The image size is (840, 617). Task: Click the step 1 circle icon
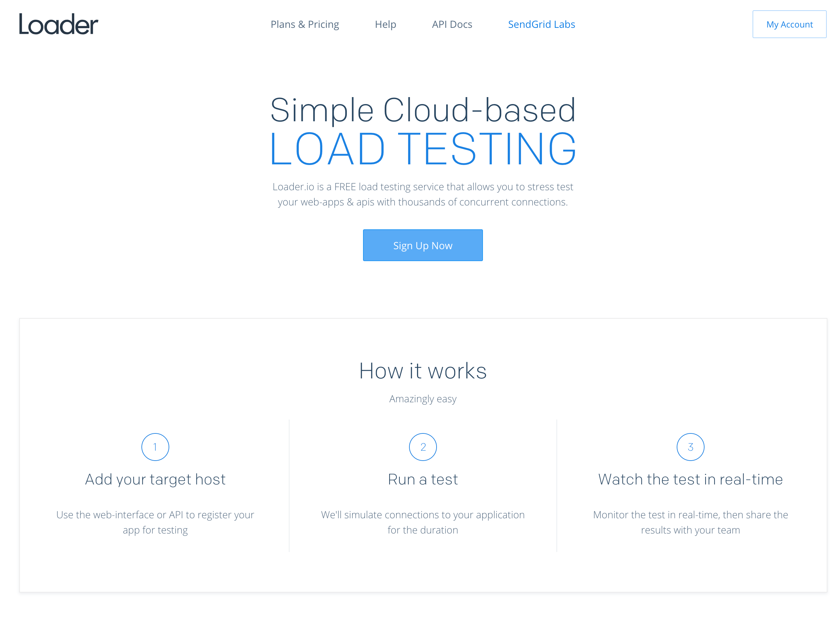point(155,447)
